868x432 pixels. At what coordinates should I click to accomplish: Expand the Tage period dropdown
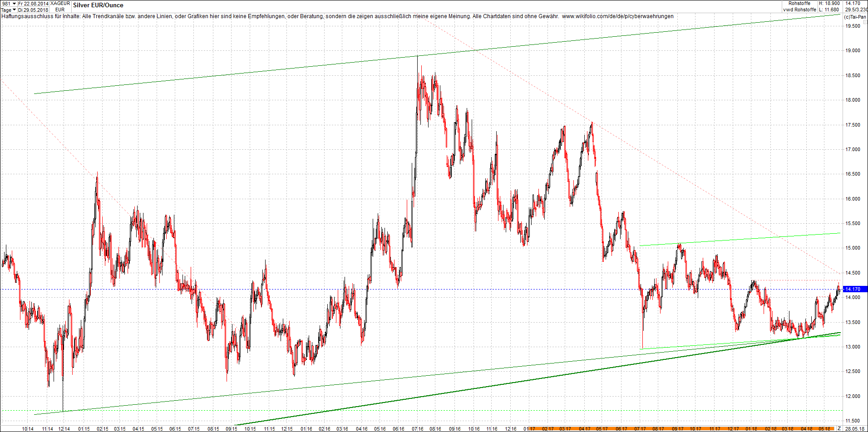tap(9, 10)
